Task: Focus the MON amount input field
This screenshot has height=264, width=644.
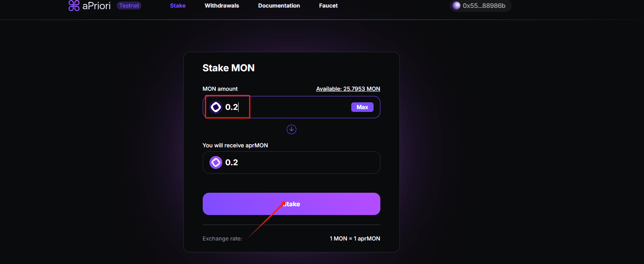Action: pos(292,107)
